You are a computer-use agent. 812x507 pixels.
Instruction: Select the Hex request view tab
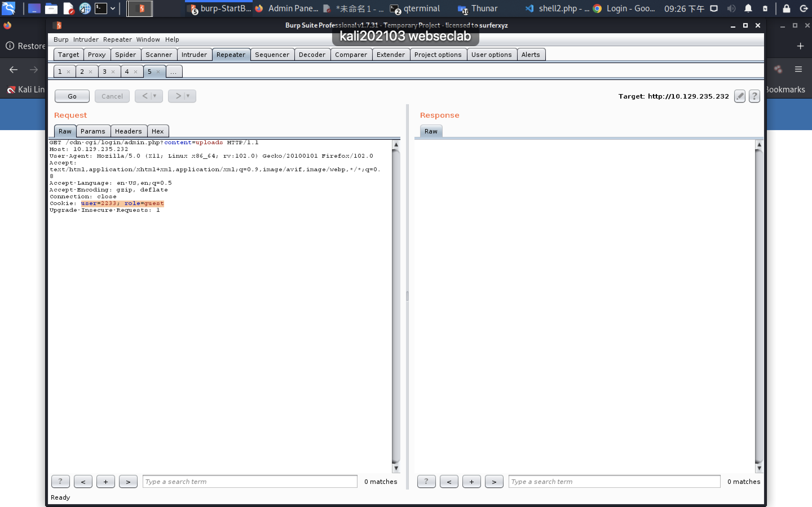coord(157,131)
